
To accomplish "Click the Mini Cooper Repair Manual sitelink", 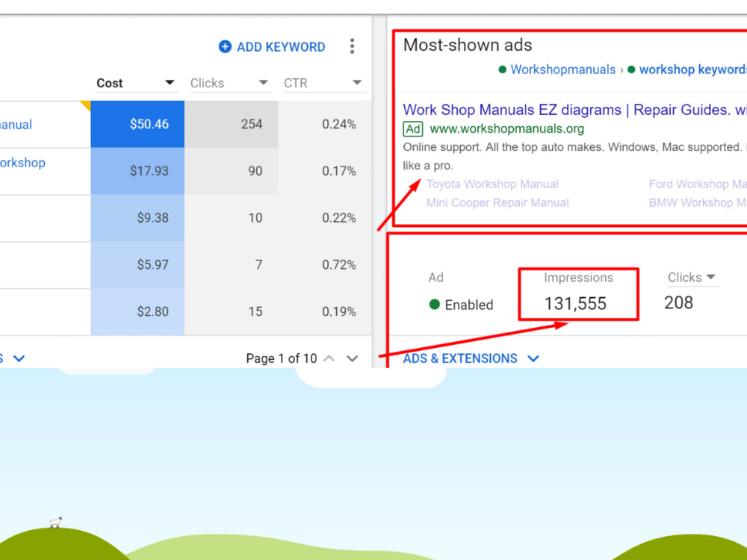I will pos(498,203).
